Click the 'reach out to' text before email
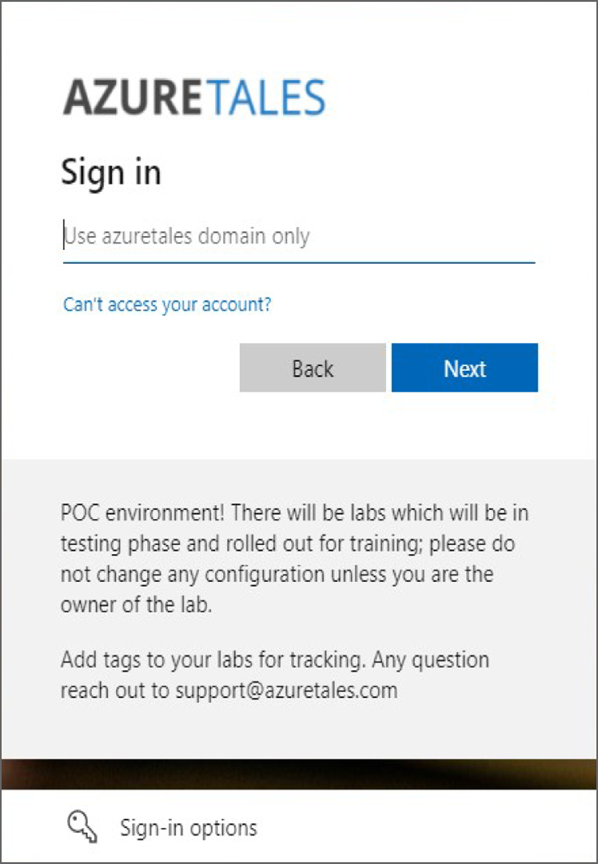 115,690
